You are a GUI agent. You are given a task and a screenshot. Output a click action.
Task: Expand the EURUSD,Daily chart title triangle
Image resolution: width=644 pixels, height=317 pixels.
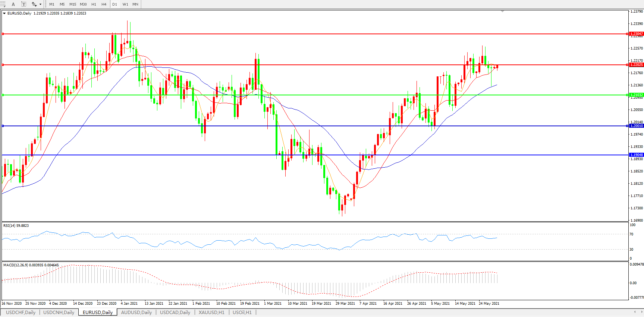click(4, 13)
